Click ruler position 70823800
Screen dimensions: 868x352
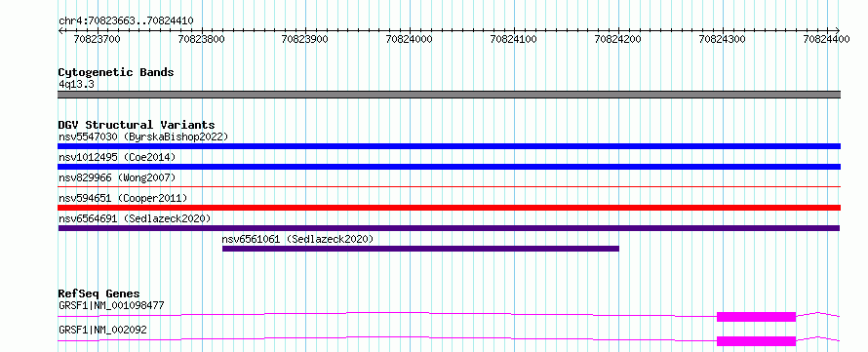point(203,39)
